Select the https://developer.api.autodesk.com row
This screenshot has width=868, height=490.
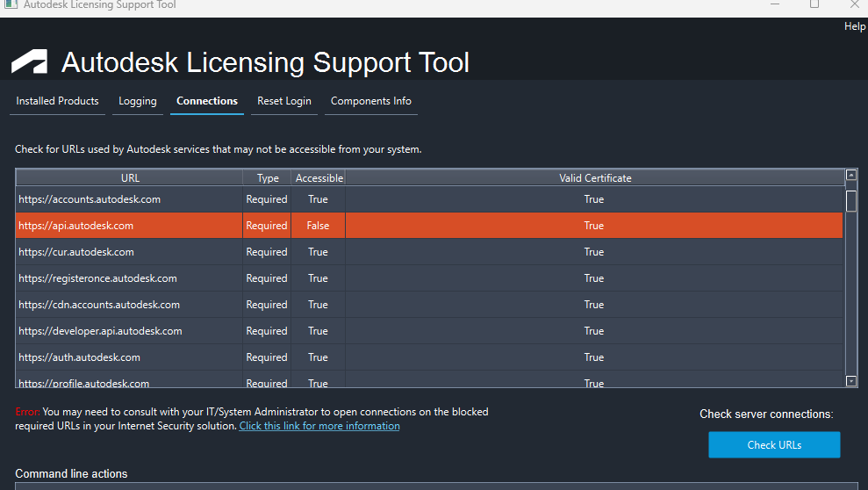point(429,330)
